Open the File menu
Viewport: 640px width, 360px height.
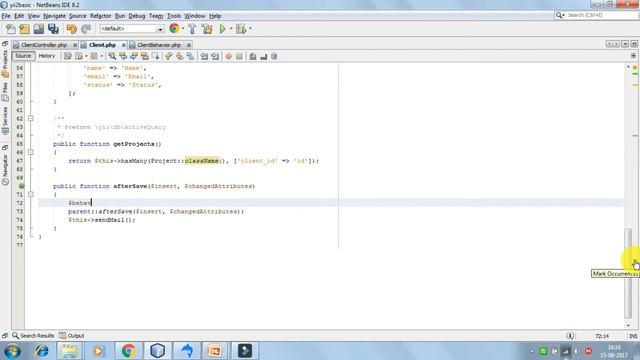pos(6,16)
